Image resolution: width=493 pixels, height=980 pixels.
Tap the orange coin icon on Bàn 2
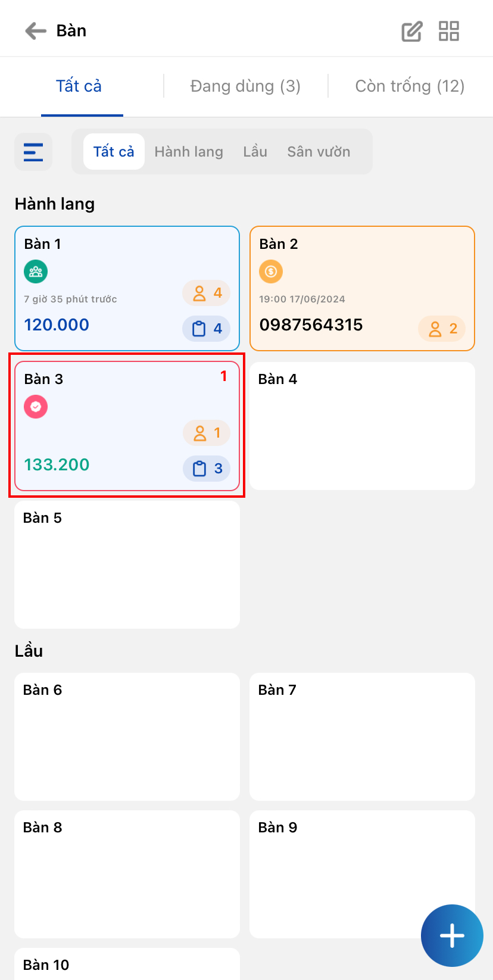[271, 272]
